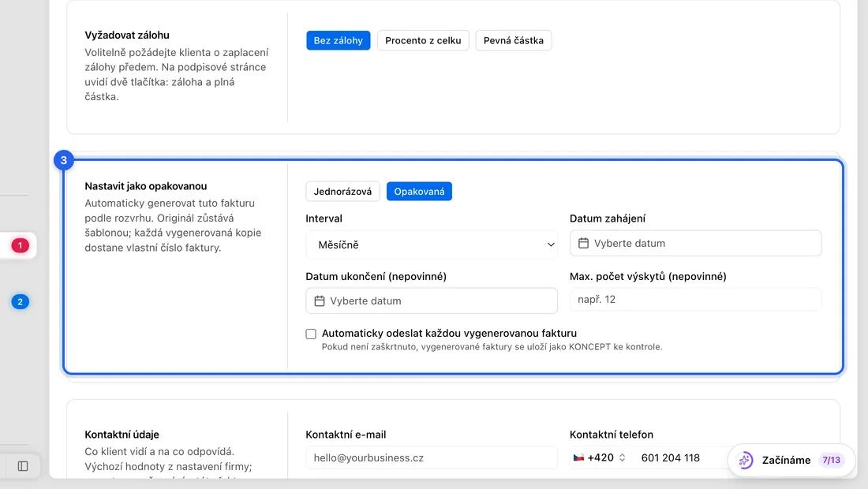Click the Interval dropdown chevron arrow
Screen dimensions: 868x489
(x=551, y=244)
